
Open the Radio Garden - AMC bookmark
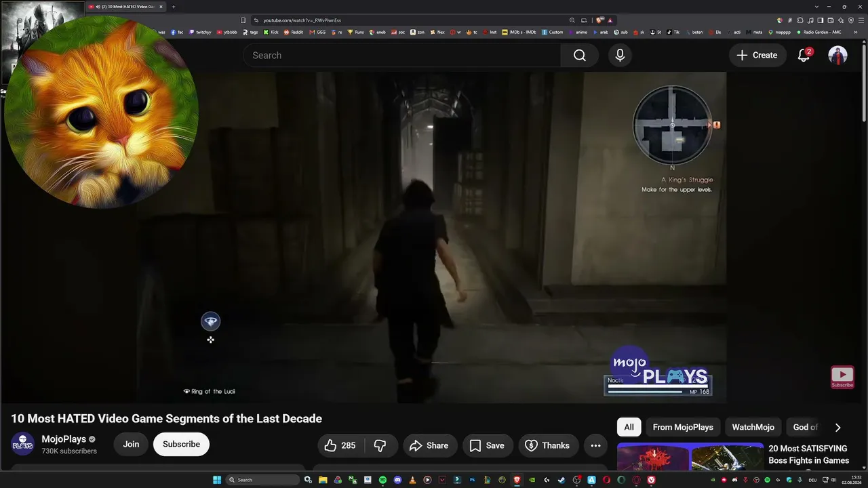pos(818,32)
